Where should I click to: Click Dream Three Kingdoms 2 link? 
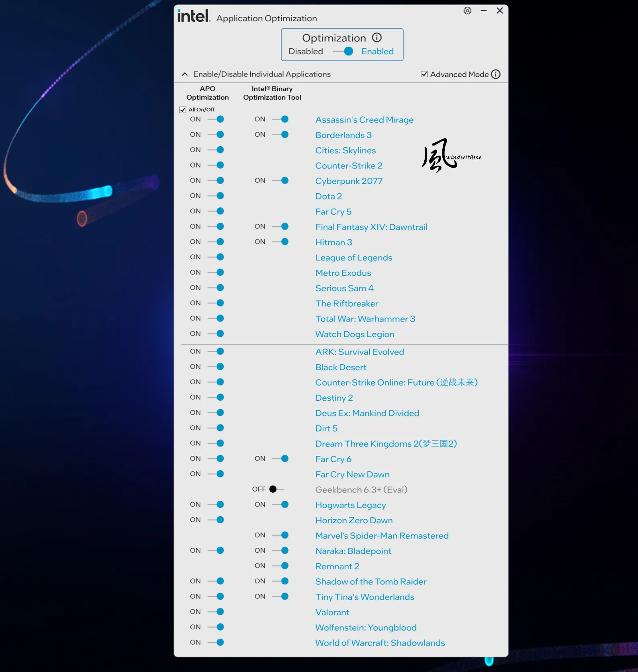386,444
